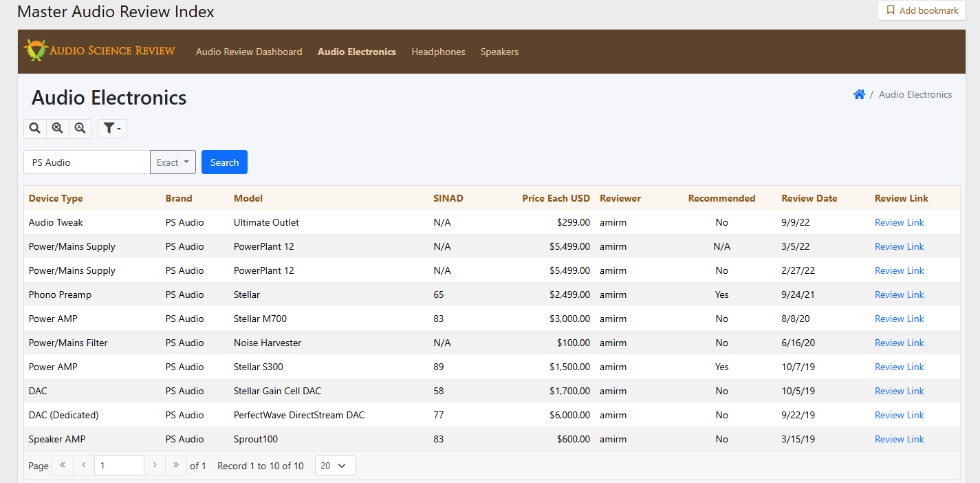
Task: Open Review Link for PowerPlant 12 dated 2/27/22
Action: [x=899, y=270]
